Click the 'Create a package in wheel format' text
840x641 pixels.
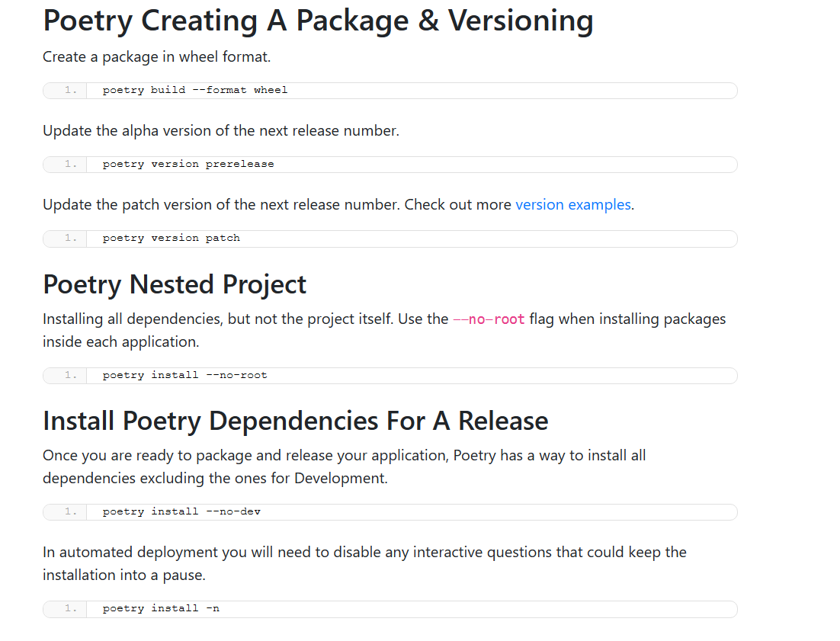[x=157, y=56]
